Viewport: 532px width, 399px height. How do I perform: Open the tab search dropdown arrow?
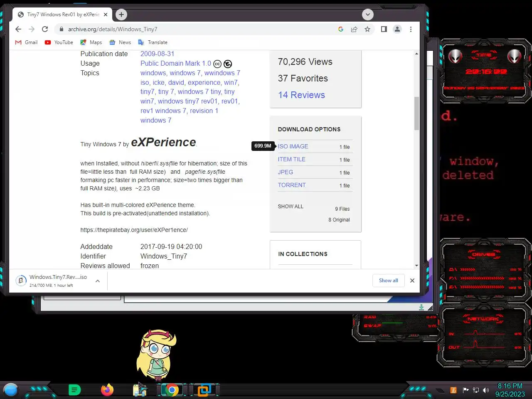[x=367, y=15]
